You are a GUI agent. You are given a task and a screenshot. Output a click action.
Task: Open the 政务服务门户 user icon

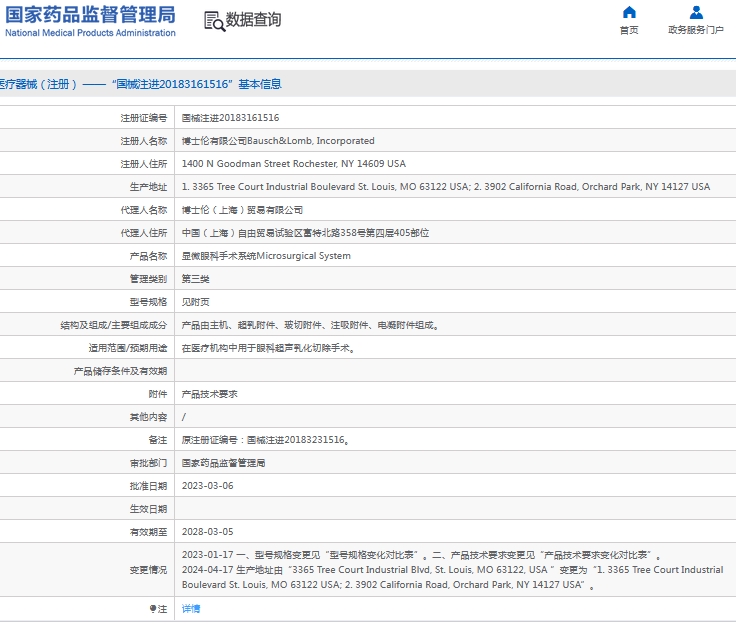696,12
